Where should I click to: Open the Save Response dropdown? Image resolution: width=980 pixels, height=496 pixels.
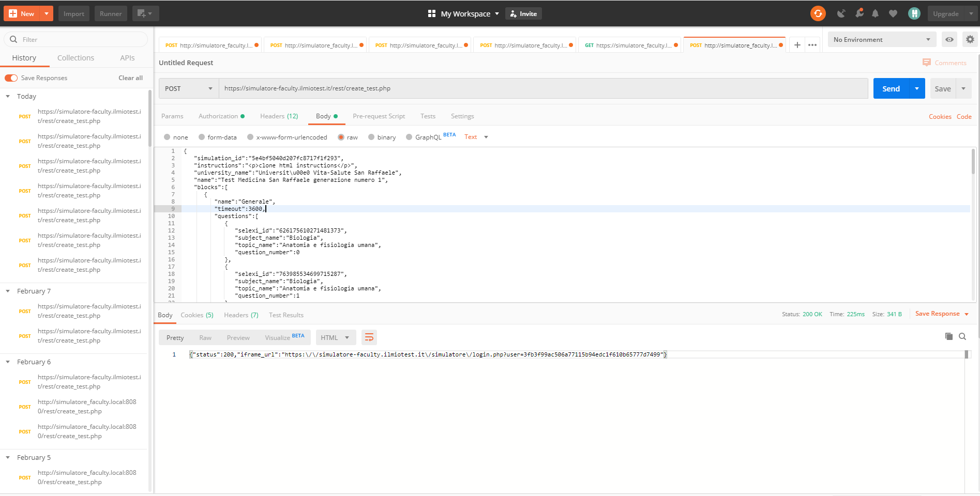tap(942, 314)
